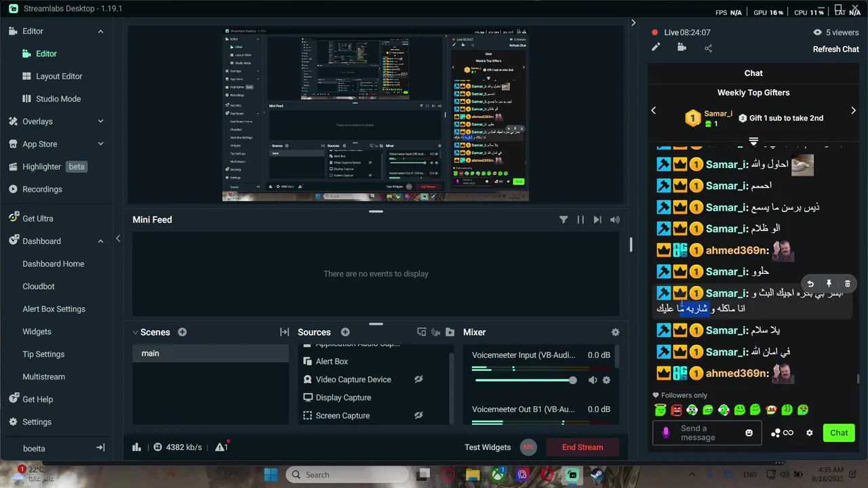Edit stream info pencil icon
This screenshot has width=868, height=488.
pos(656,47)
